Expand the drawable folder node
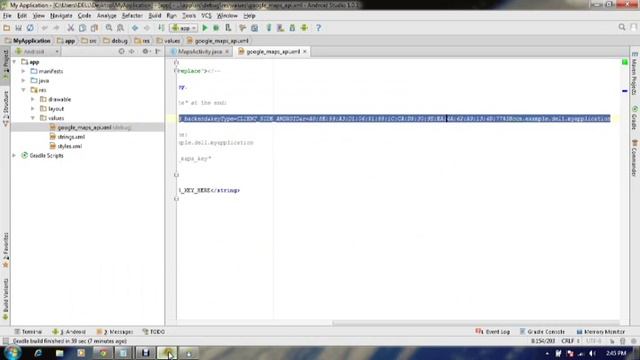This screenshot has height=360, width=640. click(33, 99)
